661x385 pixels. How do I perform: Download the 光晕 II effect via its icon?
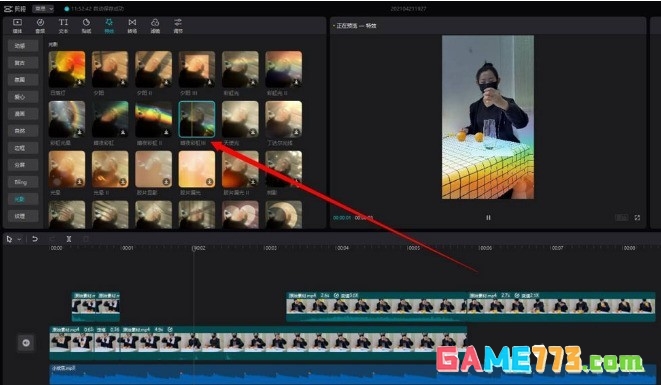123,182
